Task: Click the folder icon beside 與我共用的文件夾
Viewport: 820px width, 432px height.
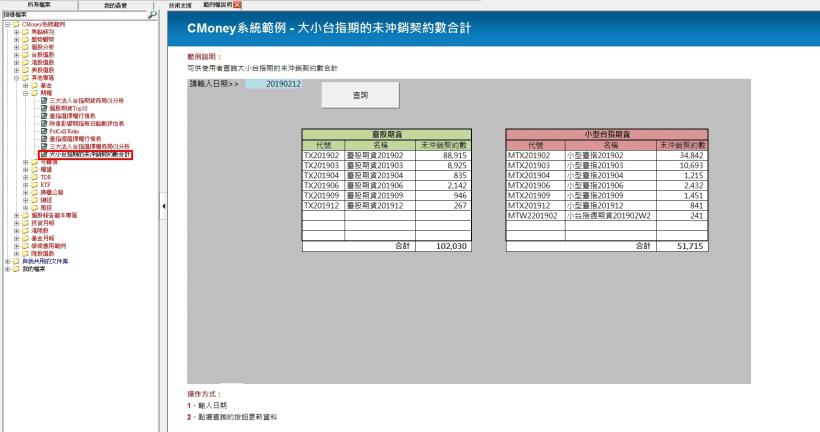Action: (x=16, y=261)
